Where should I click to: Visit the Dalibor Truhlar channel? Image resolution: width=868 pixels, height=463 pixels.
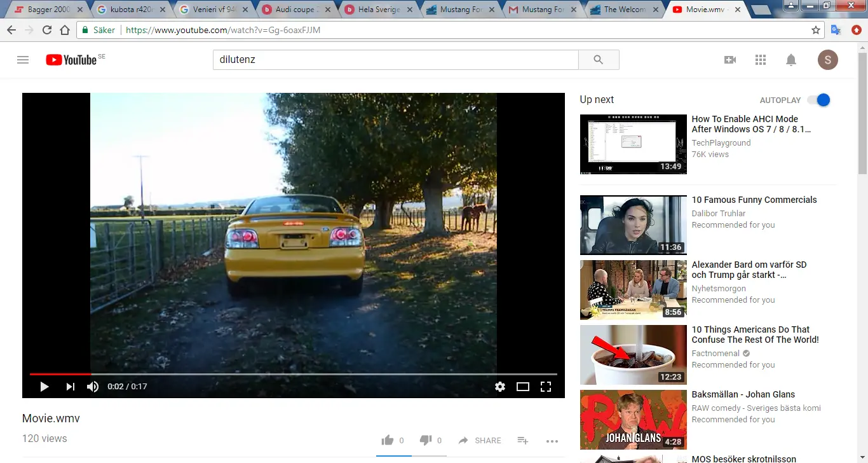pyautogui.click(x=719, y=214)
